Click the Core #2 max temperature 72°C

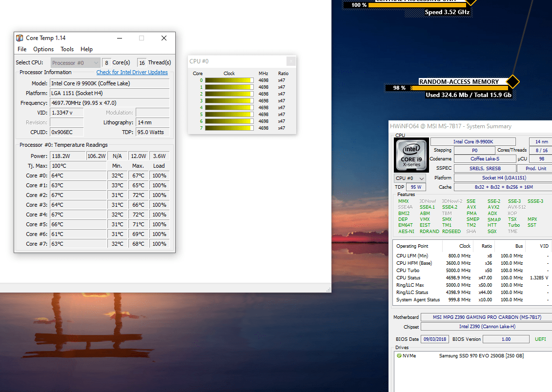pyautogui.click(x=138, y=195)
